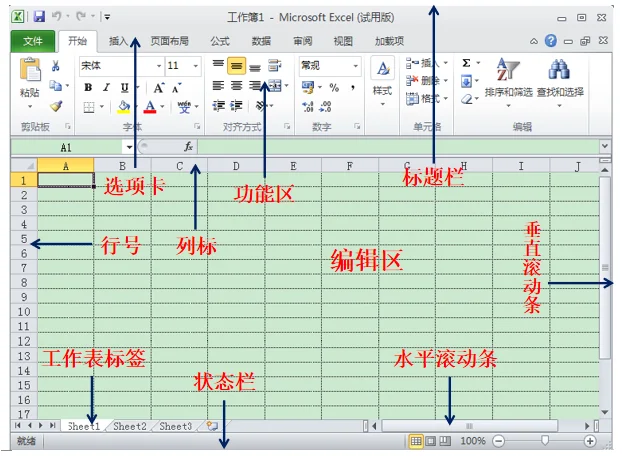Viewport: 622px width, 456px height.
Task: Select Sheet3 worksheet tab
Action: coord(176,426)
